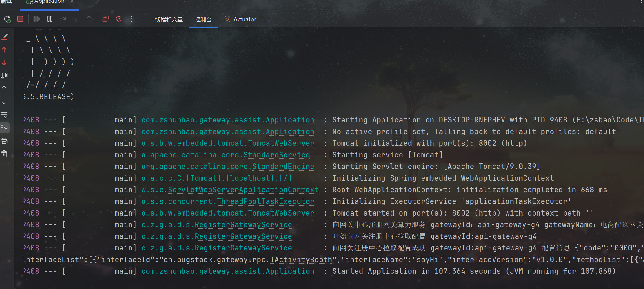Switch to the Actuator tab
The width and height of the screenshot is (644, 289).
coord(240,19)
